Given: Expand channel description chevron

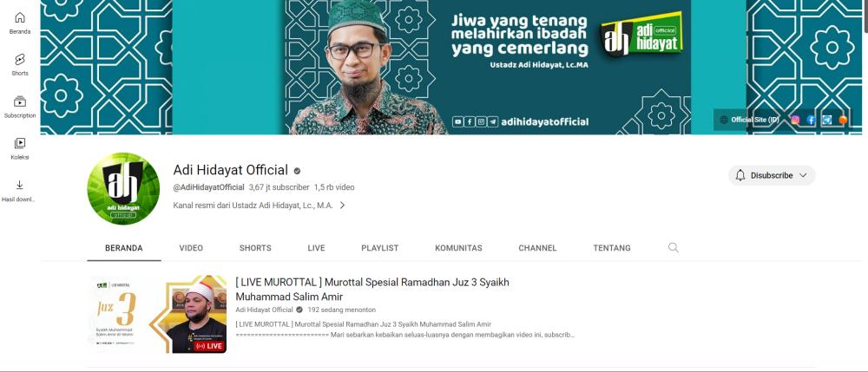Looking at the screenshot, I should point(342,205).
